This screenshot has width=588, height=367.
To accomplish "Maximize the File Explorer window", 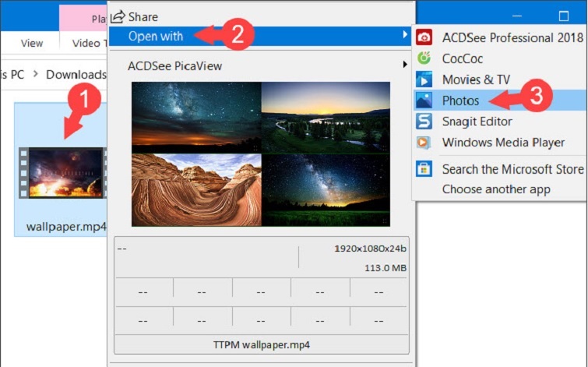I will pos(564,16).
